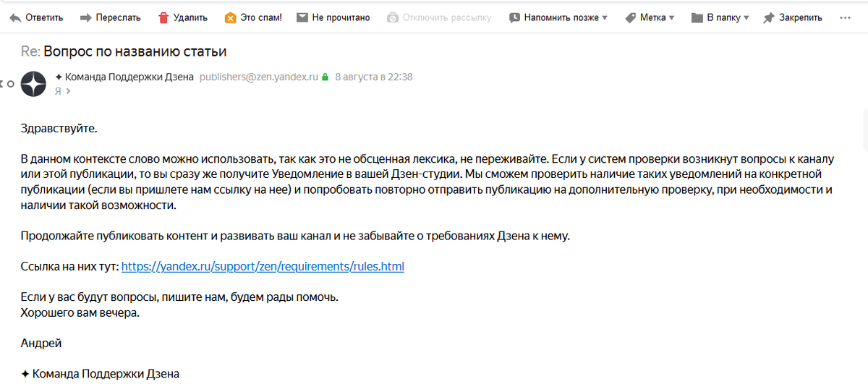Open Напомнить позже dropdown arrow

(604, 17)
